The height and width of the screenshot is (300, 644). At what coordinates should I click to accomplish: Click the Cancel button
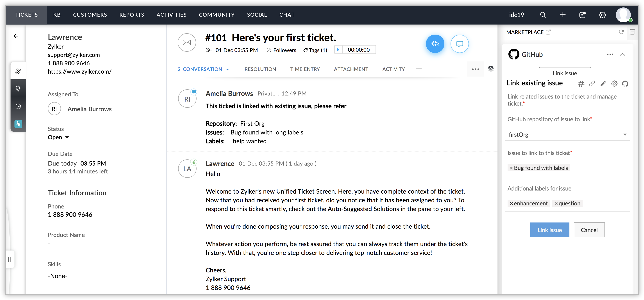pyautogui.click(x=589, y=230)
